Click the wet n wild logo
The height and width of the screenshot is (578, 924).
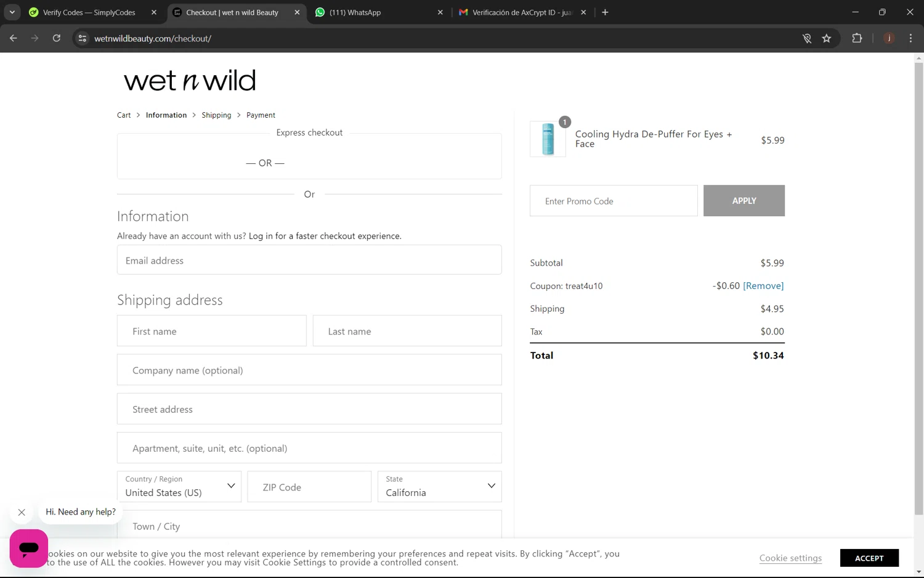click(190, 81)
